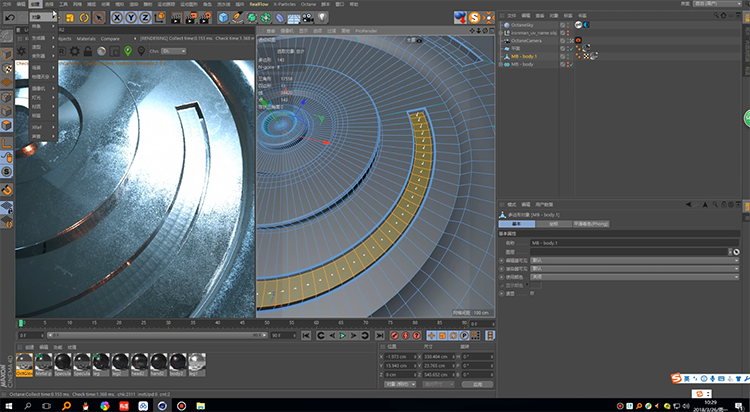This screenshot has width=750, height=412.
Task: Click the frame range slider bar under the timeline
Action: tap(155, 335)
